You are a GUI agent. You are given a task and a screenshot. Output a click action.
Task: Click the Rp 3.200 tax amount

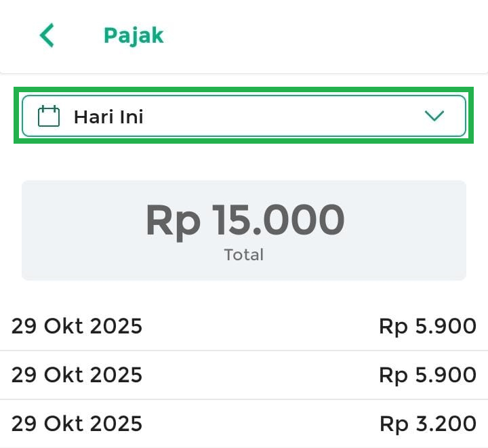(427, 424)
